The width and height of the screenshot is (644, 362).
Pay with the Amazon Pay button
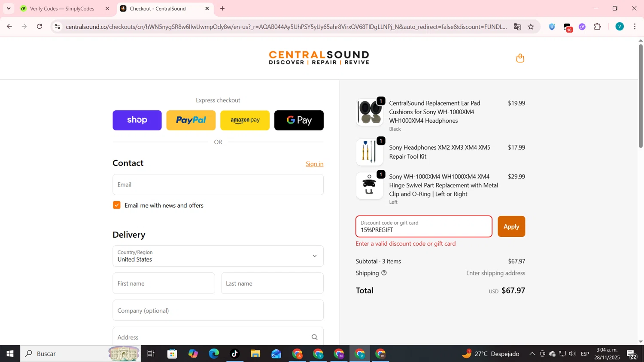click(x=245, y=120)
